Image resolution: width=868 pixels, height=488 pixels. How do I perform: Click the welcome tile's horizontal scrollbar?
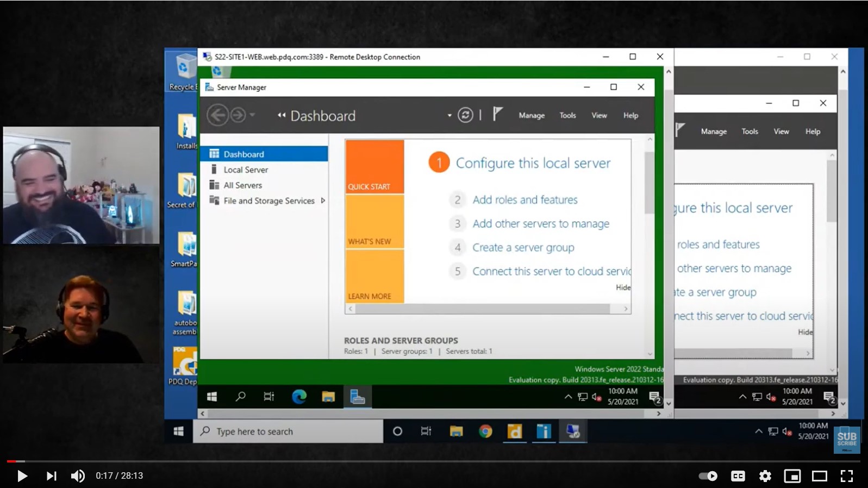(482, 309)
